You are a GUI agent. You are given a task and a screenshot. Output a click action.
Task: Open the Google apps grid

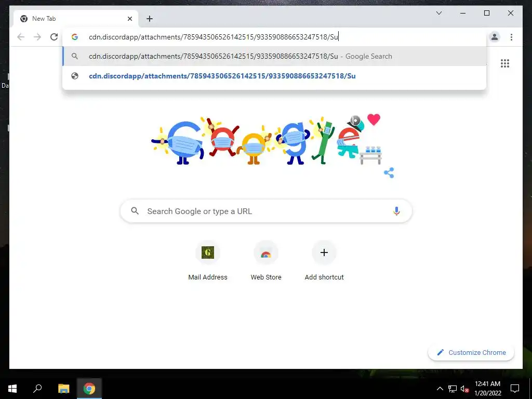[505, 63]
